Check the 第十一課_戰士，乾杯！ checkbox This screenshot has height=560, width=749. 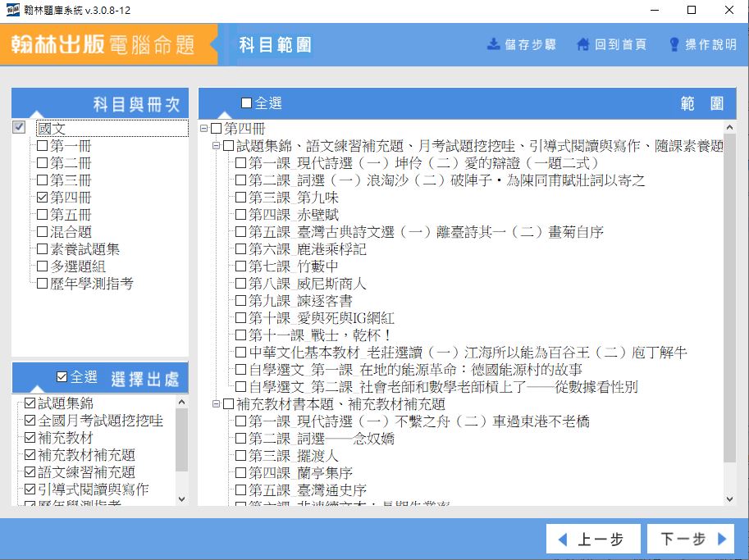point(240,335)
